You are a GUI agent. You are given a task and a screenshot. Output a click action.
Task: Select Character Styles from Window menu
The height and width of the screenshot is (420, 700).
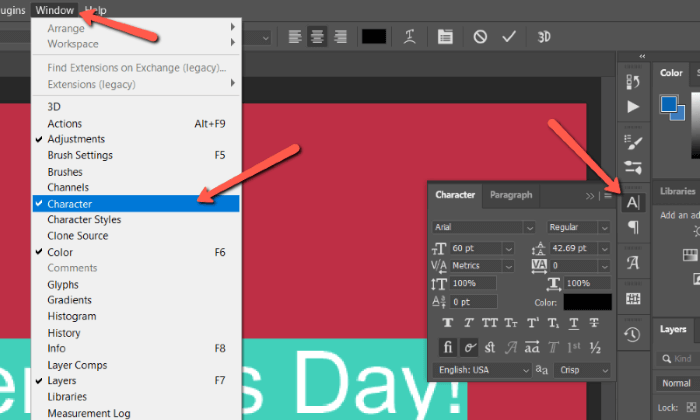click(x=84, y=220)
